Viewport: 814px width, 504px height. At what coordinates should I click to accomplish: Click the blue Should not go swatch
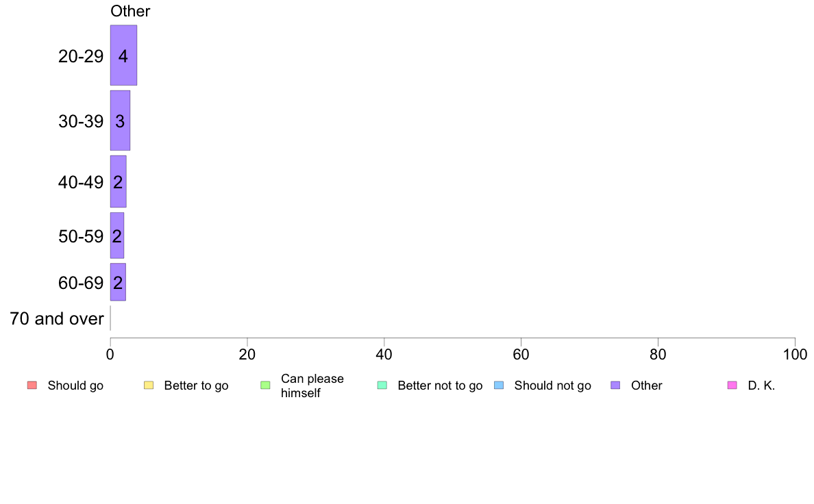499,385
